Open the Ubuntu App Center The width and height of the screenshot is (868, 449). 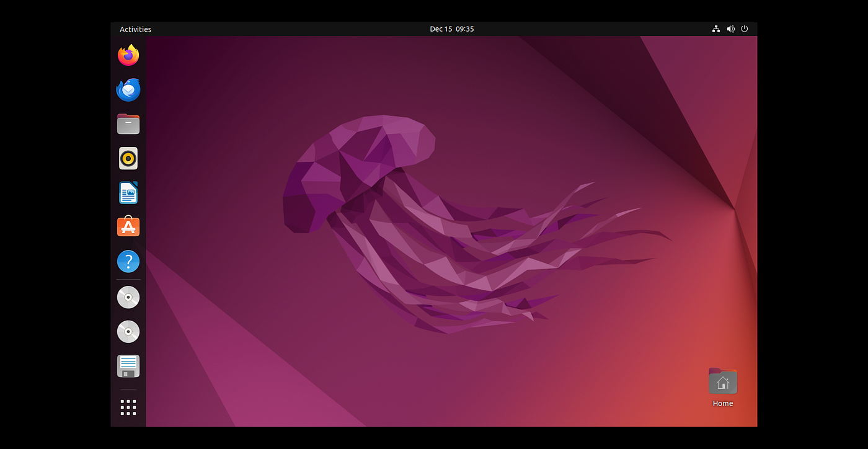128,226
